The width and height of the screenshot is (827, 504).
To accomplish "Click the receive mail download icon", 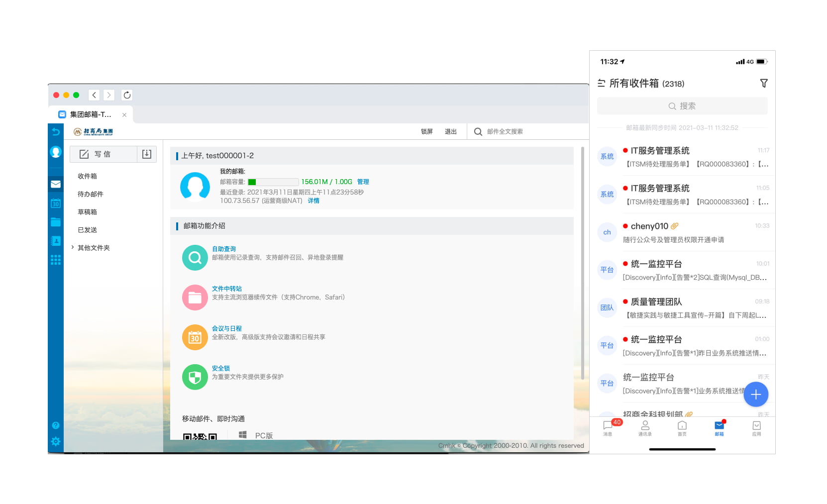I will point(147,154).
